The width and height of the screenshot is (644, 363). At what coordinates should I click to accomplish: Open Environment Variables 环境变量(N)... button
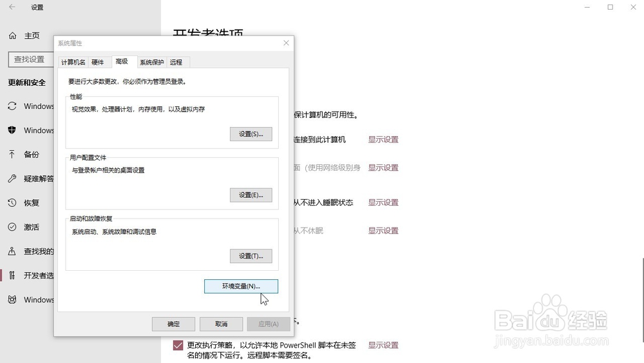point(241,286)
